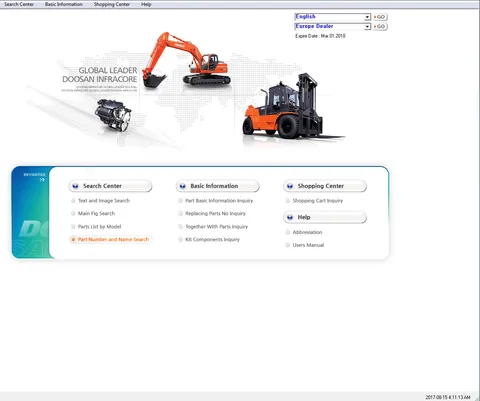The width and height of the screenshot is (480, 401).
Task: Click the Help section globe icon
Action: [290, 217]
